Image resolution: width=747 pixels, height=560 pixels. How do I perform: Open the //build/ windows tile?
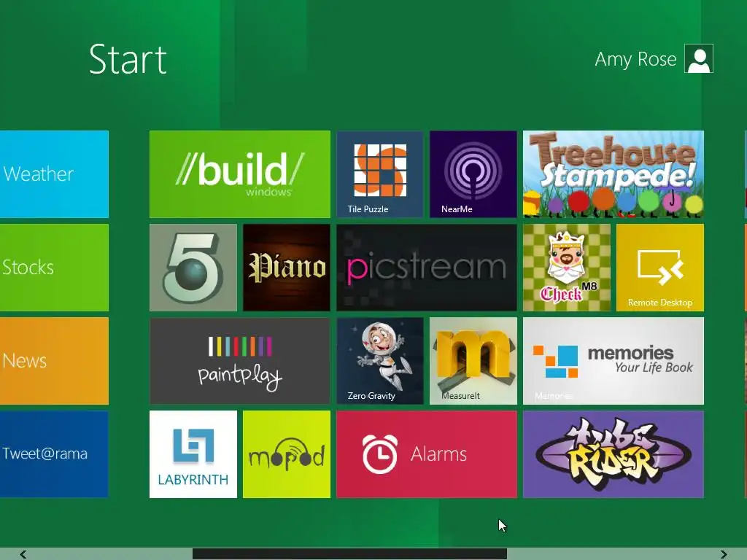239,174
